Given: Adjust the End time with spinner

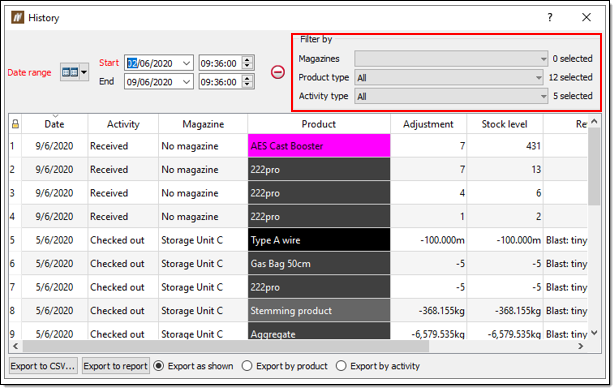Looking at the screenshot, I should pos(247,82).
